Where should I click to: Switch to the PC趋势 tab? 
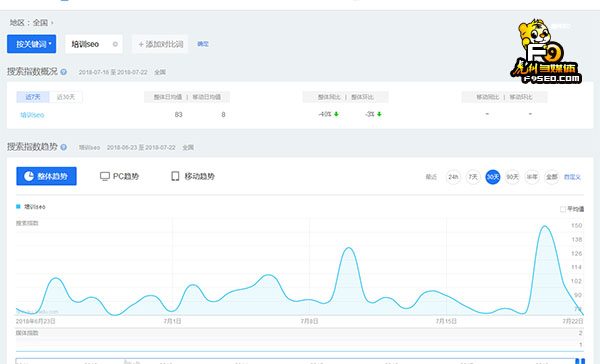119,176
